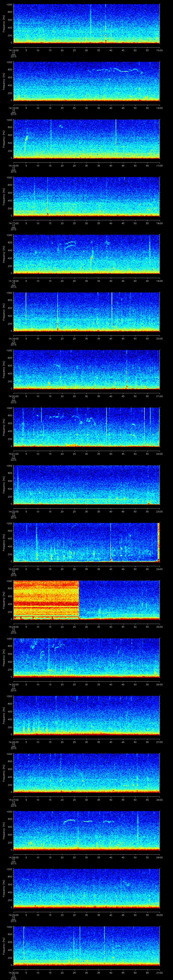Click the 14:17:00 start time label
173x980 pixels.
pyautogui.click(x=13, y=223)
